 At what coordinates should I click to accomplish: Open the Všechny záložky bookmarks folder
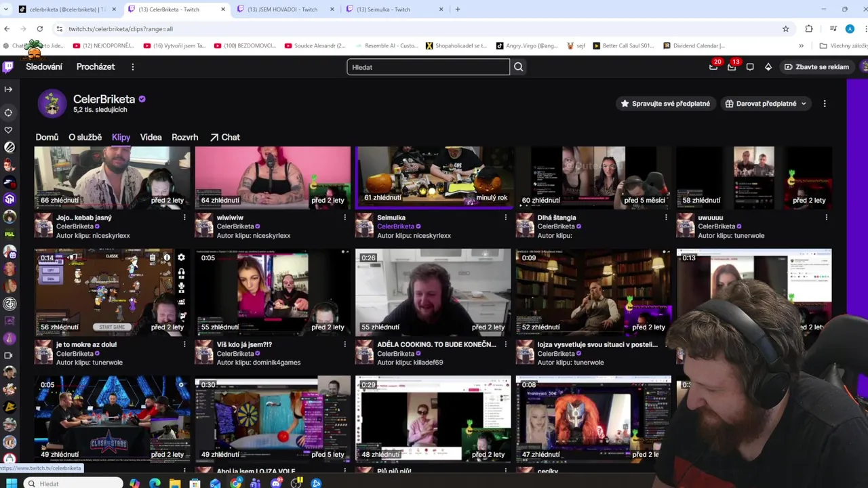tap(843, 46)
